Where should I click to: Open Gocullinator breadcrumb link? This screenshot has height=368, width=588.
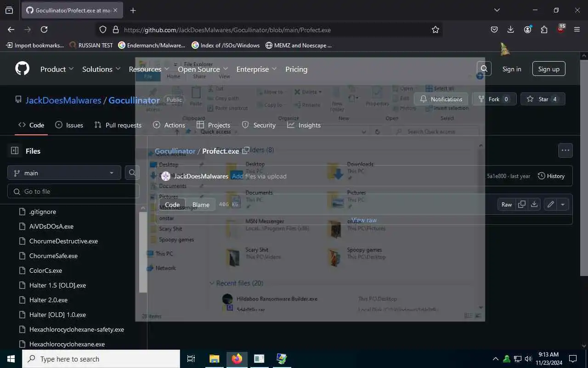pos(175,151)
